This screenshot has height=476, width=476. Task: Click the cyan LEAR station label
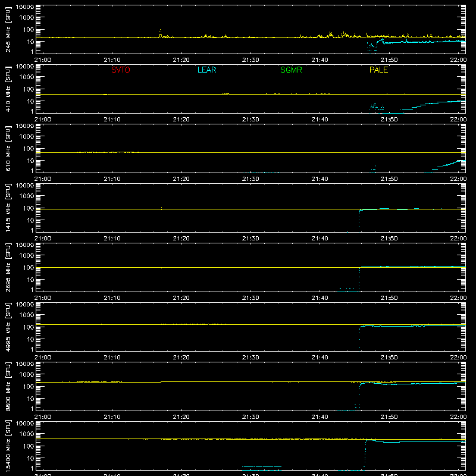click(x=206, y=70)
